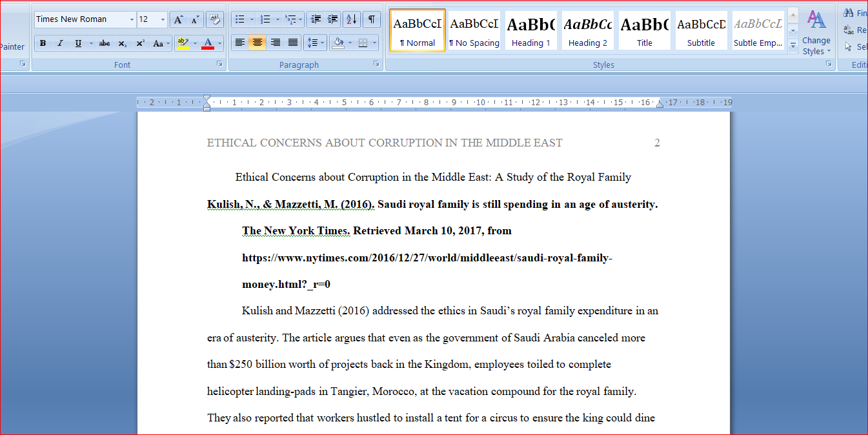Click the Sort A-Z icon
Screen dimensions: 868x435
click(352, 19)
